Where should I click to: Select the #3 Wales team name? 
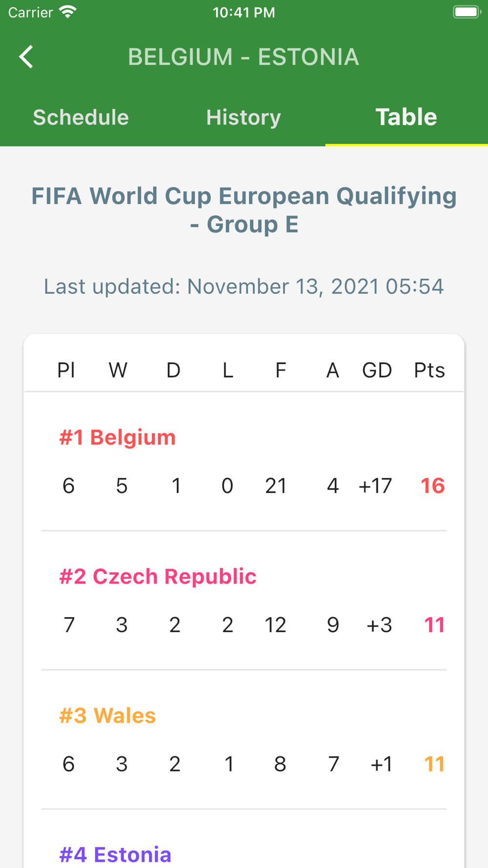pyautogui.click(x=107, y=716)
